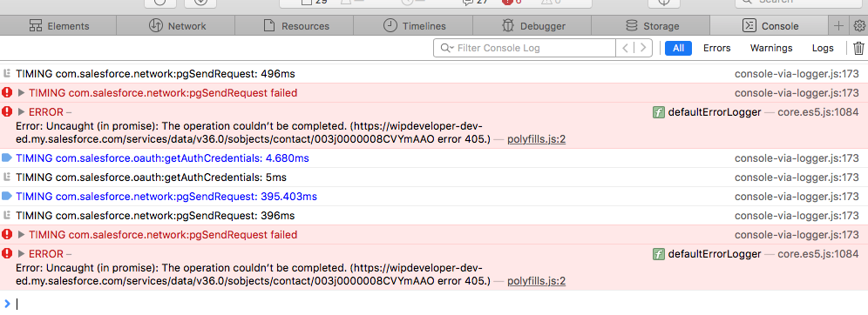Show All console messages

pyautogui.click(x=678, y=48)
